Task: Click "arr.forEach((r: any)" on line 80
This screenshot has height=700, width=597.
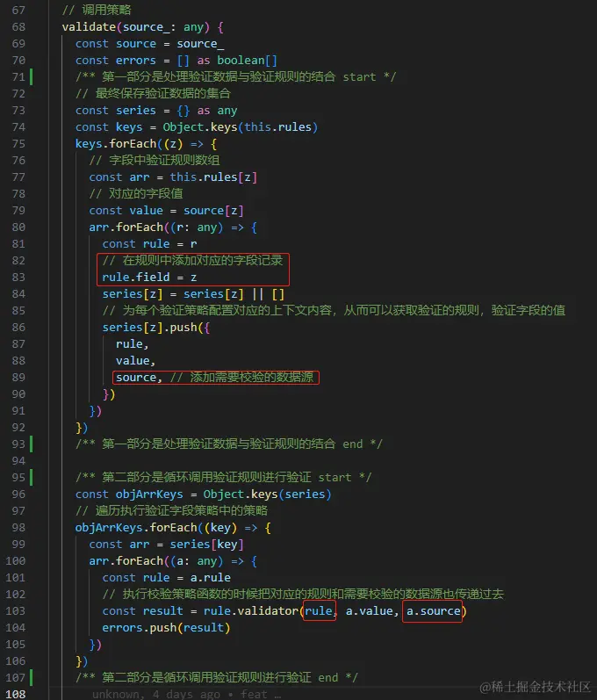Action: (x=155, y=227)
